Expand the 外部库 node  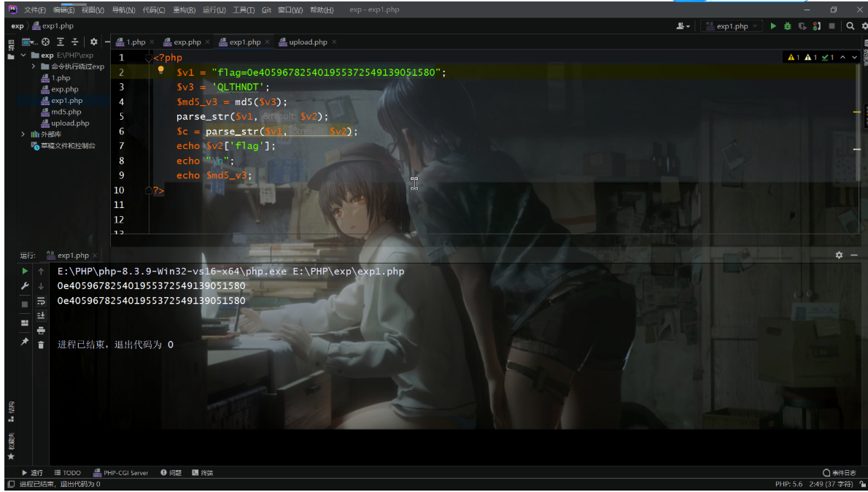tap(23, 134)
